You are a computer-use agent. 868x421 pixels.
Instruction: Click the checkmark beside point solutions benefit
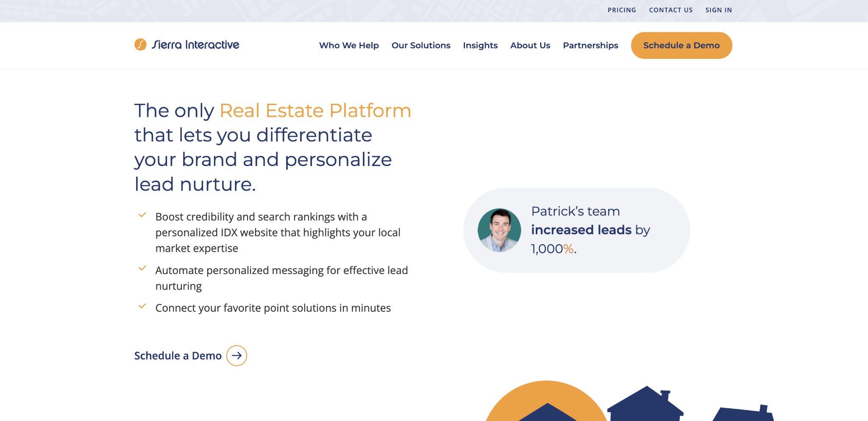143,306
